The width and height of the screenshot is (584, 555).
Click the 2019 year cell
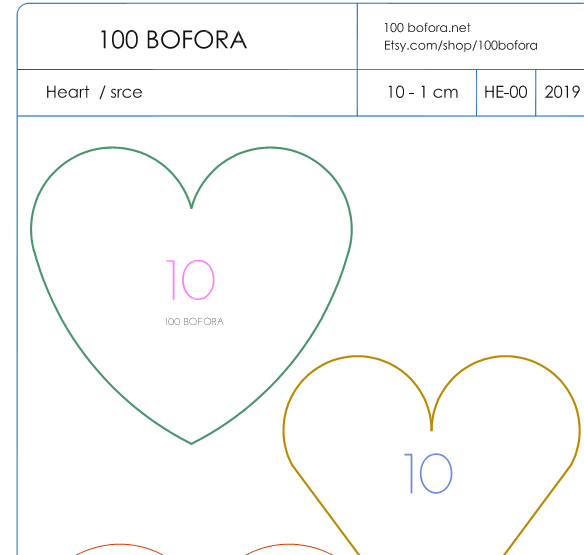click(562, 92)
